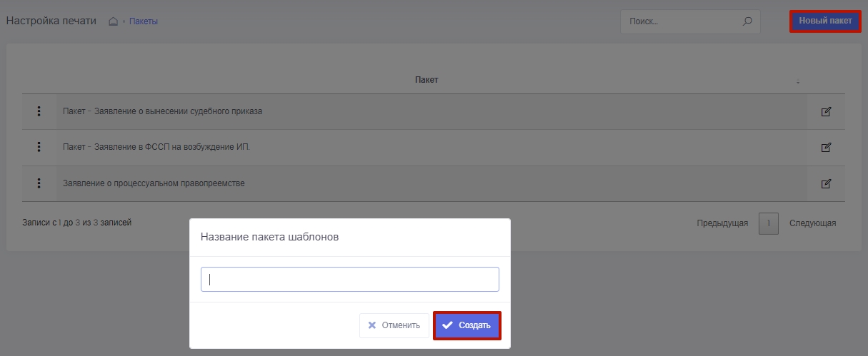This screenshot has height=356, width=868.
Task: Click the 'Пакет' column header
Action: click(426, 80)
